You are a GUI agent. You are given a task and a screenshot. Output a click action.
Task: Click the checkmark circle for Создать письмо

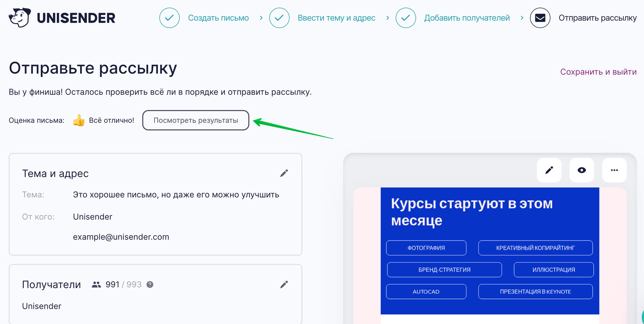169,18
